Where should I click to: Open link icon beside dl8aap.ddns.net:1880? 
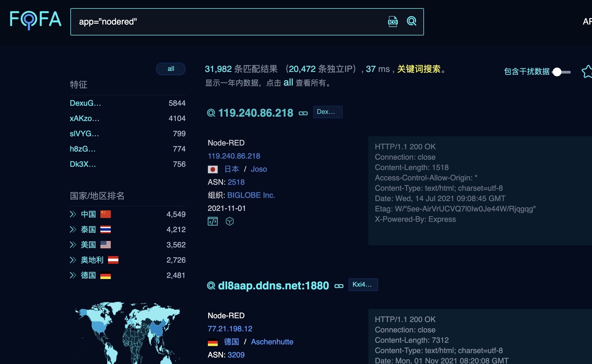tap(339, 286)
